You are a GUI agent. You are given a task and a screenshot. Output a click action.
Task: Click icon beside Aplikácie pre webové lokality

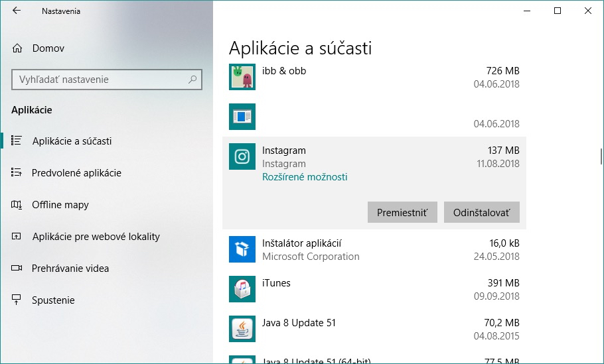[x=16, y=236]
